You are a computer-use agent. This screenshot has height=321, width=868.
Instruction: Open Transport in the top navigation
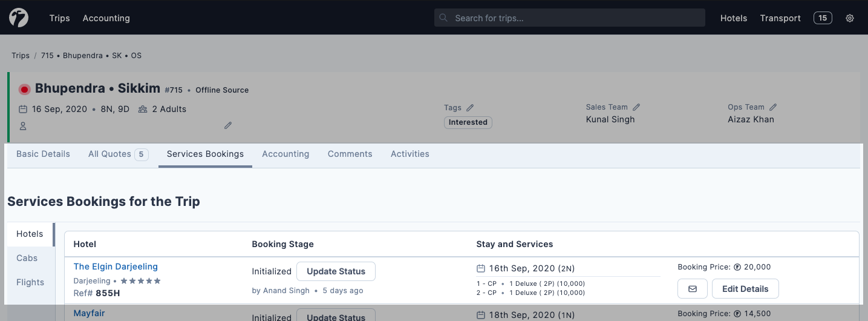point(780,18)
